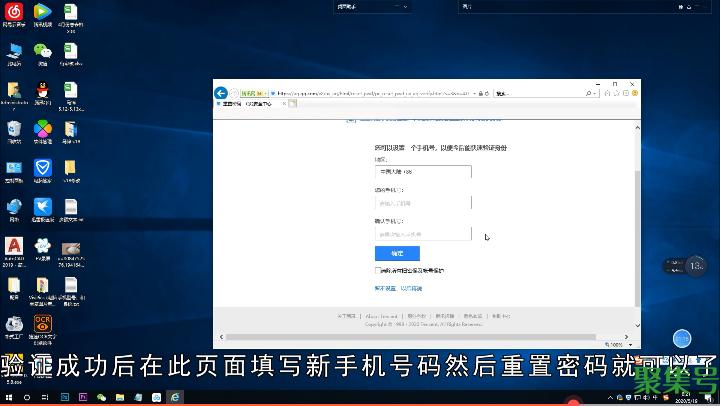Viewport: 720px width, 406px height.
Task: Open NetEase Cloud Music desktop icon
Action: 14,12
